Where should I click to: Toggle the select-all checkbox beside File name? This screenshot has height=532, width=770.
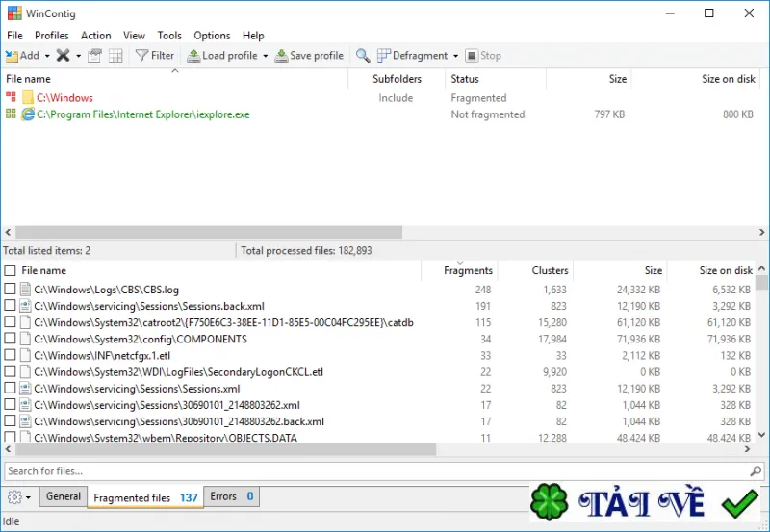(10, 270)
